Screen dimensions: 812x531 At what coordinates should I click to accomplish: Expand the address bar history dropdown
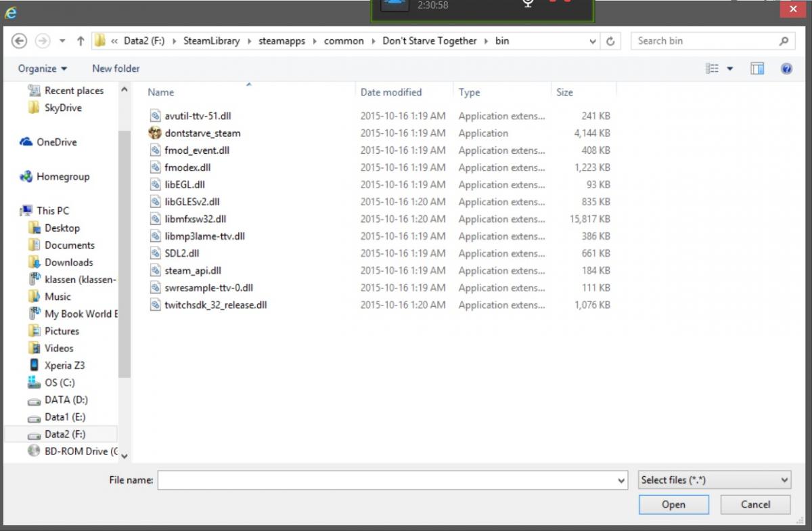(593, 41)
